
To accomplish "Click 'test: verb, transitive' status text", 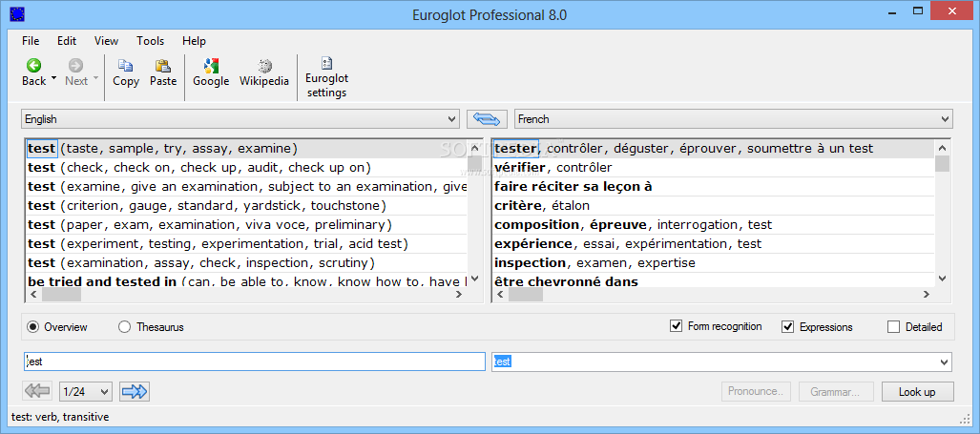I will [x=60, y=417].
